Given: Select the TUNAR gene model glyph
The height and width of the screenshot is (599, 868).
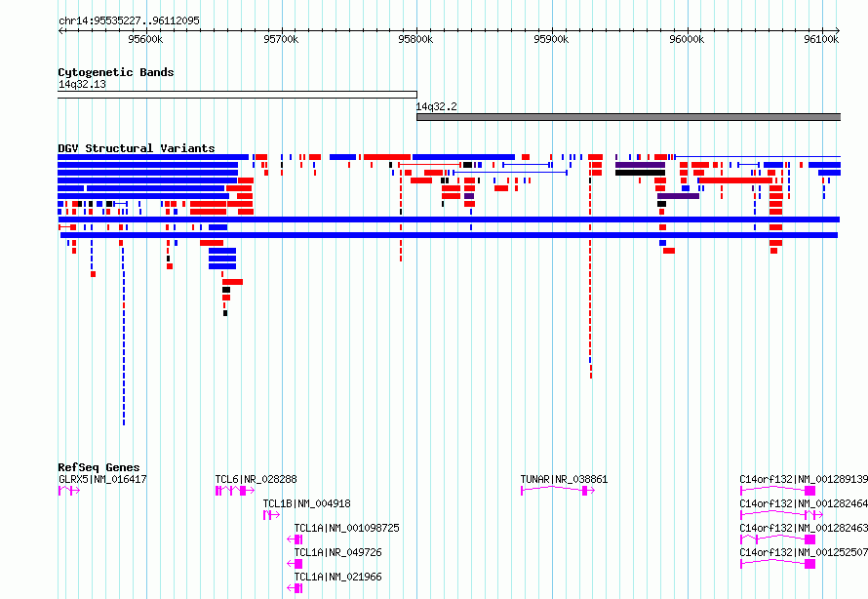Looking at the screenshot, I should point(558,491).
